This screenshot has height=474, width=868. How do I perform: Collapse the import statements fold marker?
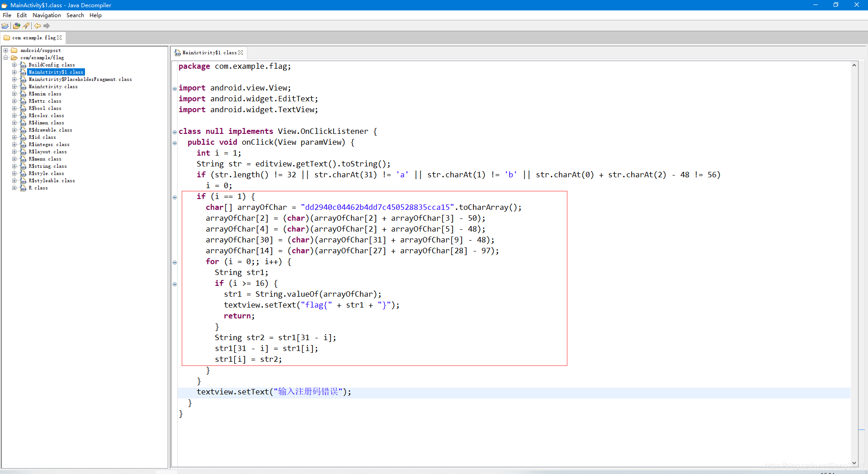click(175, 89)
